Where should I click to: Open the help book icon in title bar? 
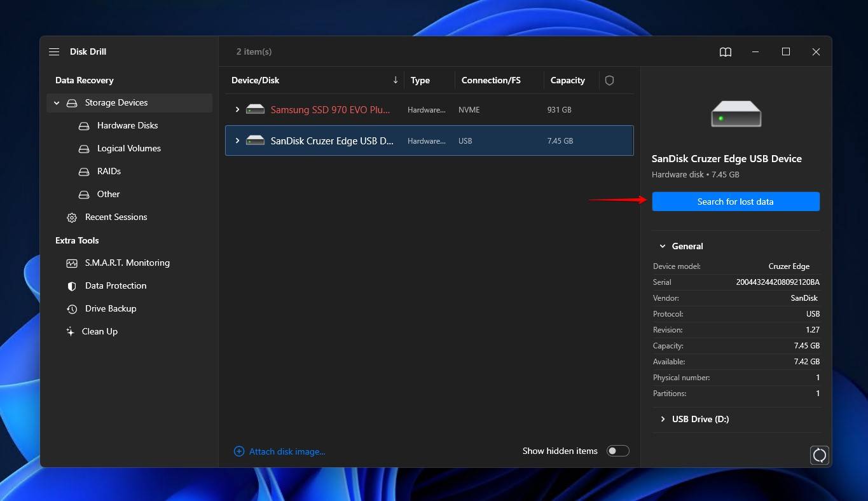tap(726, 52)
